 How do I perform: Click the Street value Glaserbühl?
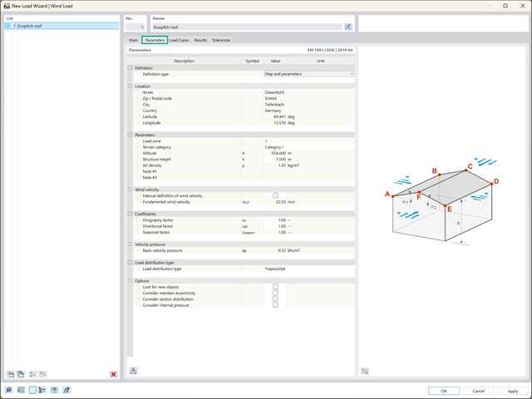309,92
